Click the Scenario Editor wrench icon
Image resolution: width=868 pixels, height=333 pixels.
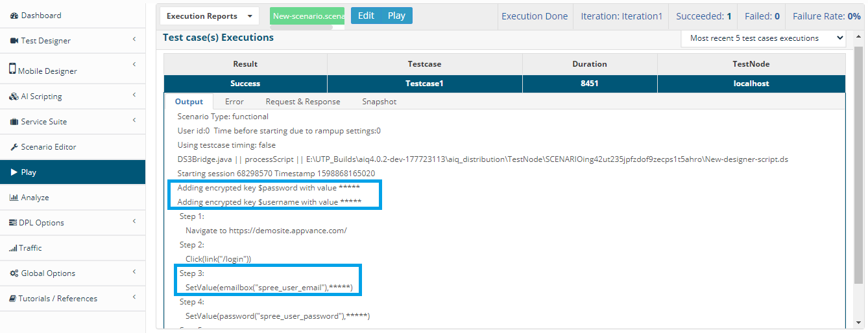pyautogui.click(x=14, y=147)
